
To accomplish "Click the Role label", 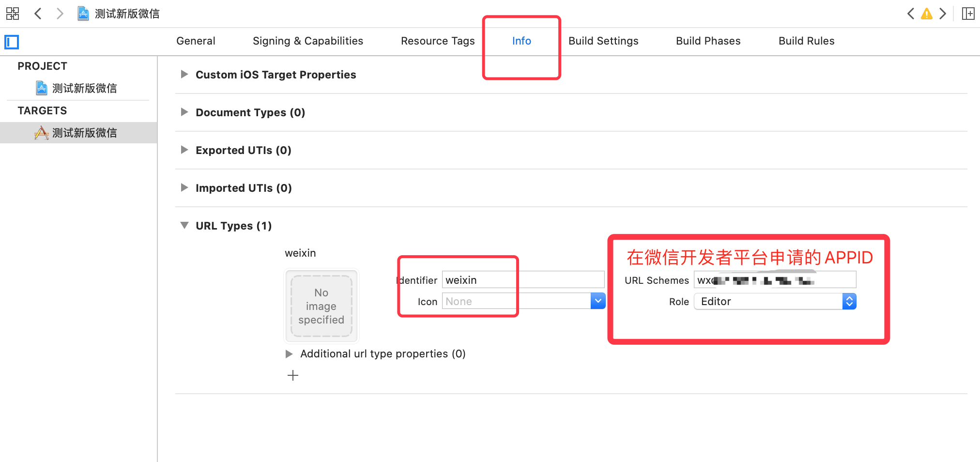I will pos(679,302).
